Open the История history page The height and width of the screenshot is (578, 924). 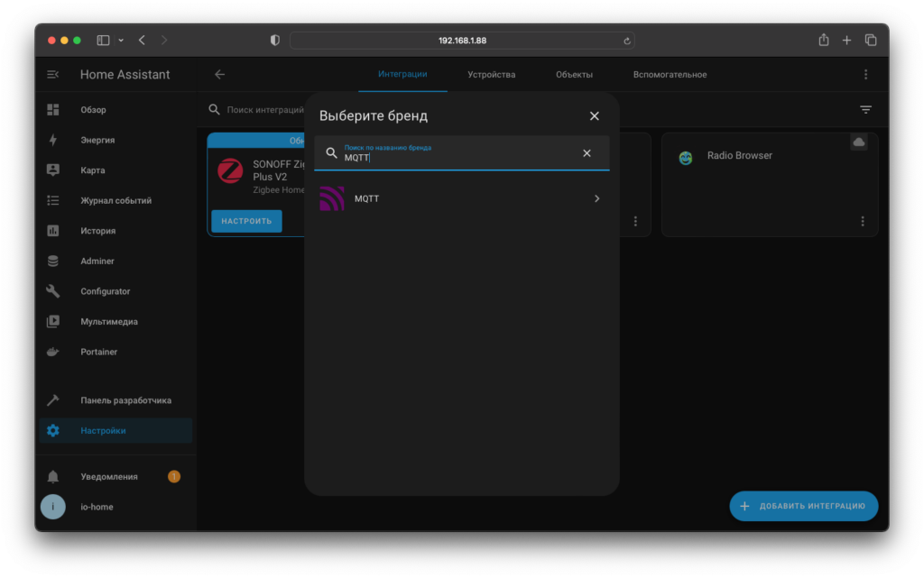click(x=116, y=231)
